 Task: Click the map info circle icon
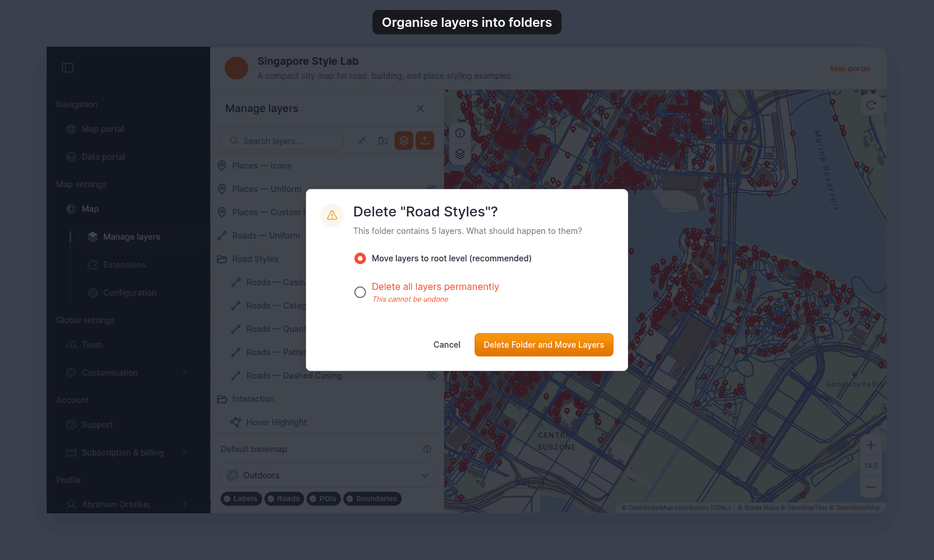[460, 133]
